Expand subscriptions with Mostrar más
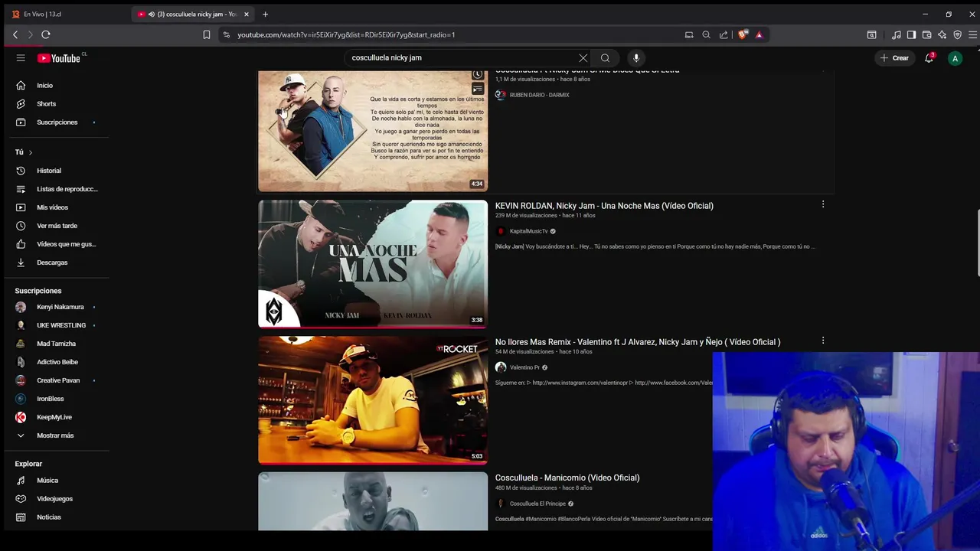 click(55, 435)
